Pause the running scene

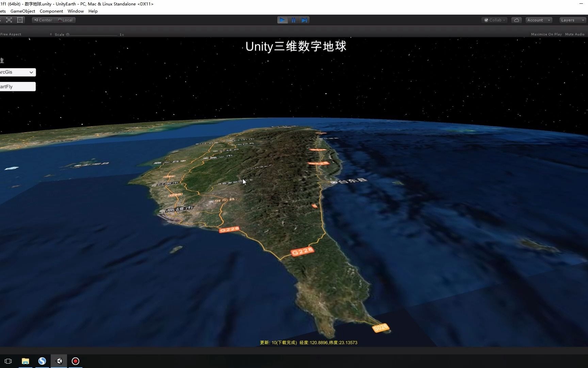pos(293,20)
